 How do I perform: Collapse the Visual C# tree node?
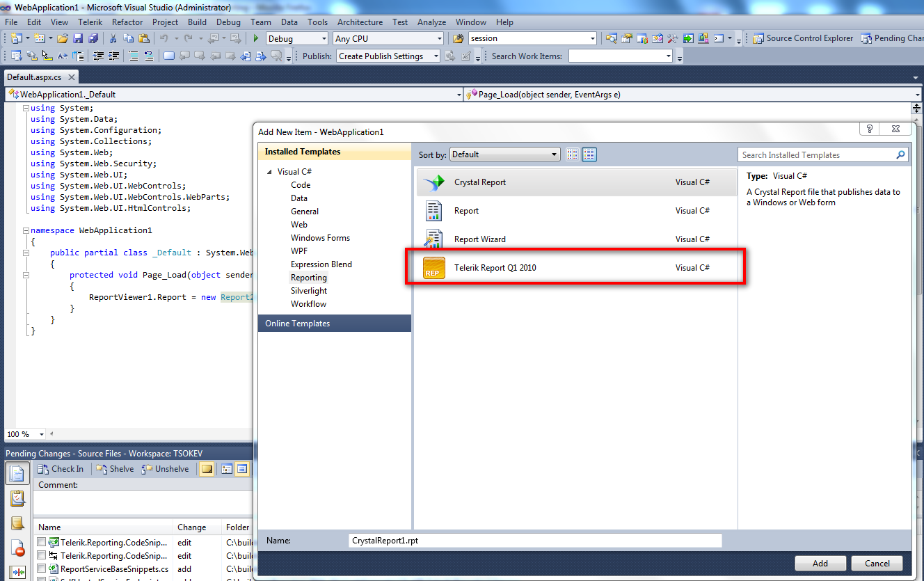pyautogui.click(x=270, y=172)
